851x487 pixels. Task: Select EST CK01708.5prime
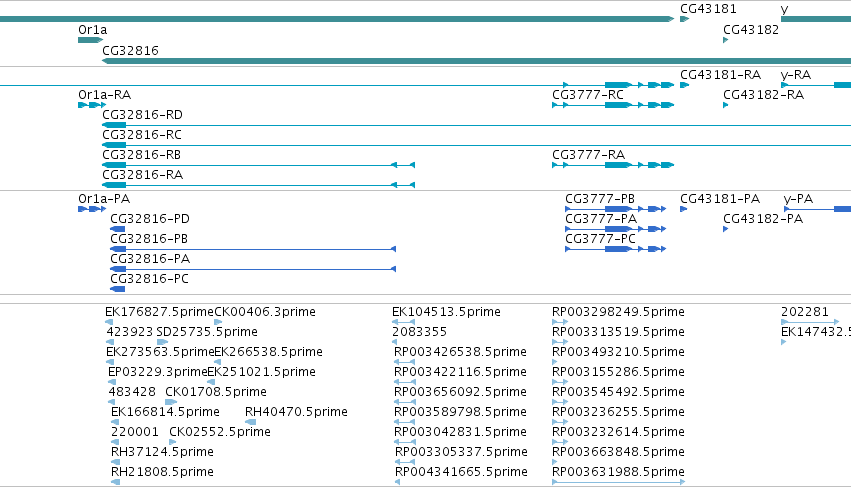coord(216,392)
